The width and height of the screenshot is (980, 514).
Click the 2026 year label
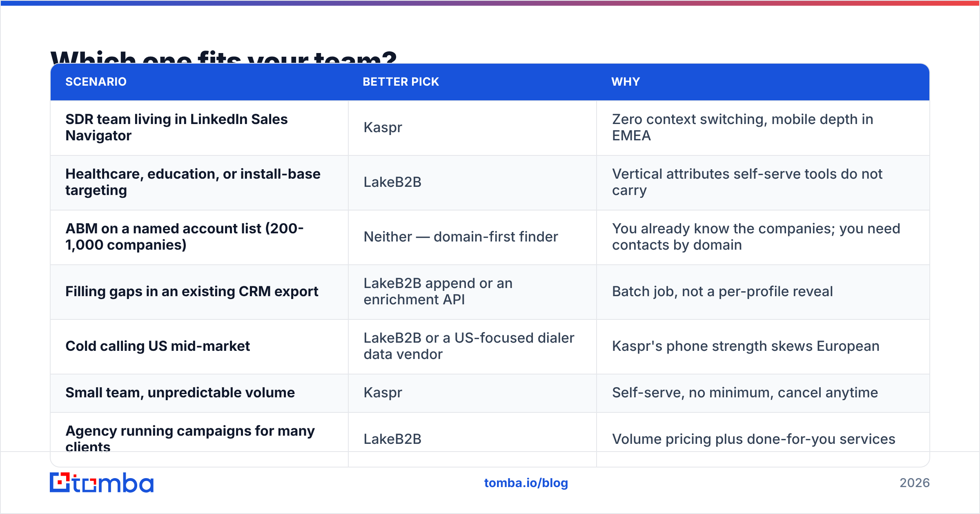coord(915,483)
